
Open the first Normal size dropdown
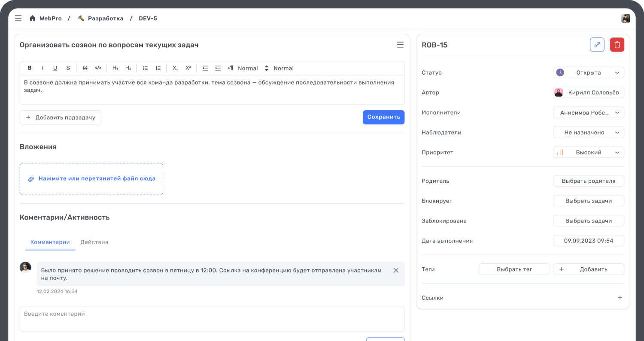pos(253,68)
